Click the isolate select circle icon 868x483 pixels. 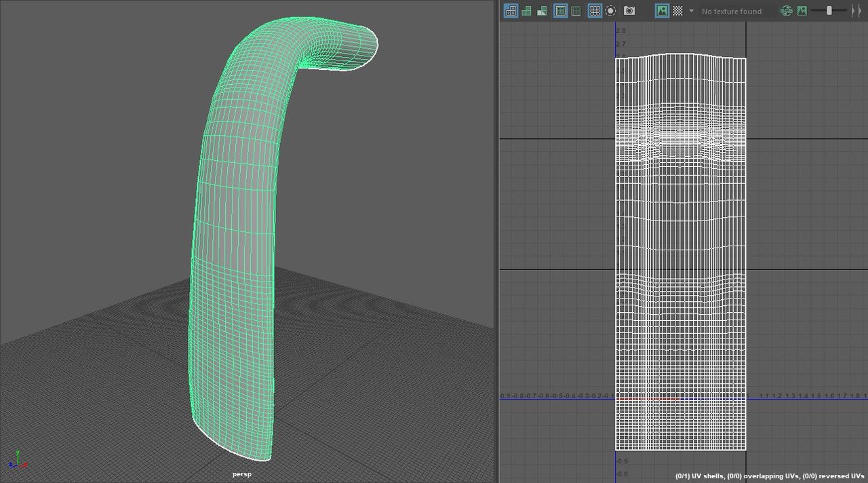610,11
